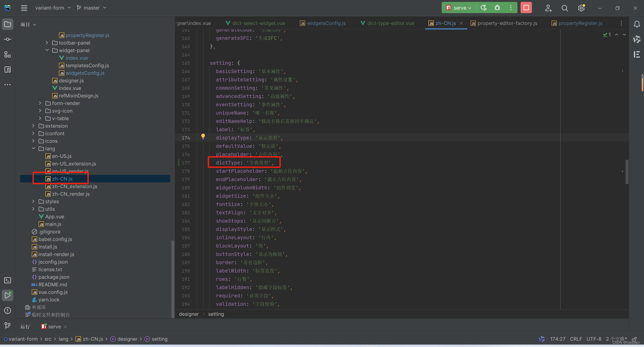Toggle the Project tool window
The width and height of the screenshot is (644, 347).
(x=8, y=24)
